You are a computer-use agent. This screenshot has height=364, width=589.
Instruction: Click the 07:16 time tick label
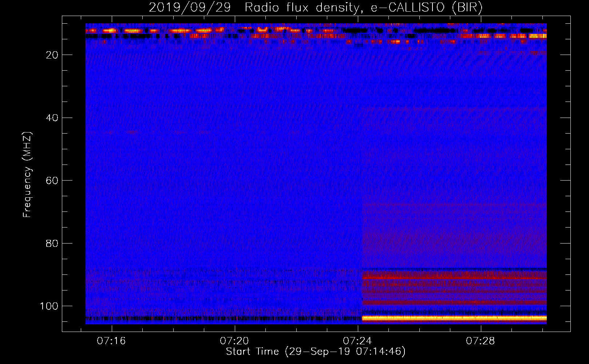111,341
